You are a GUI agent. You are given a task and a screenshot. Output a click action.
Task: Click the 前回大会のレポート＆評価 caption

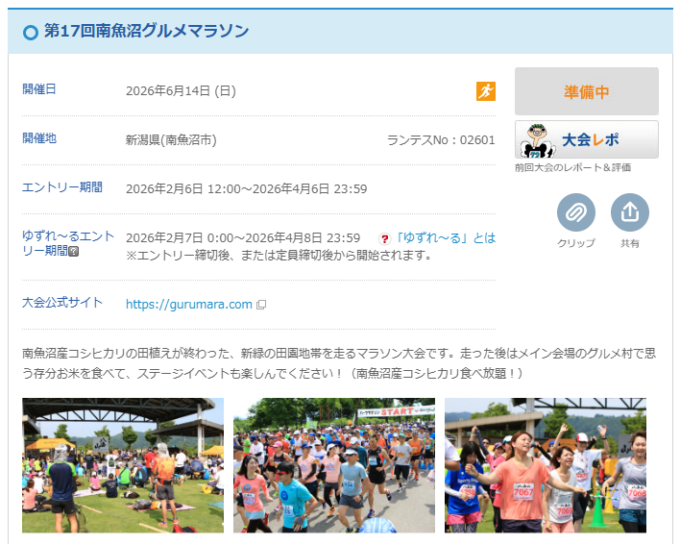point(573,167)
